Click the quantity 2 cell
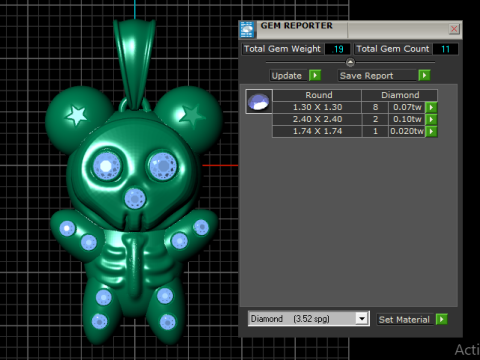 375,119
